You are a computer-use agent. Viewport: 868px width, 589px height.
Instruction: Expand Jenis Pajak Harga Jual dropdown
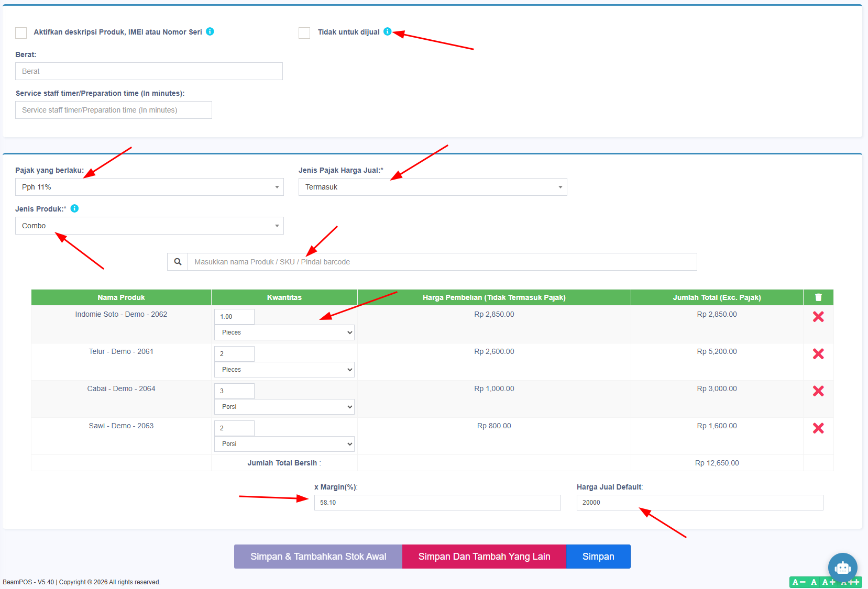[433, 187]
